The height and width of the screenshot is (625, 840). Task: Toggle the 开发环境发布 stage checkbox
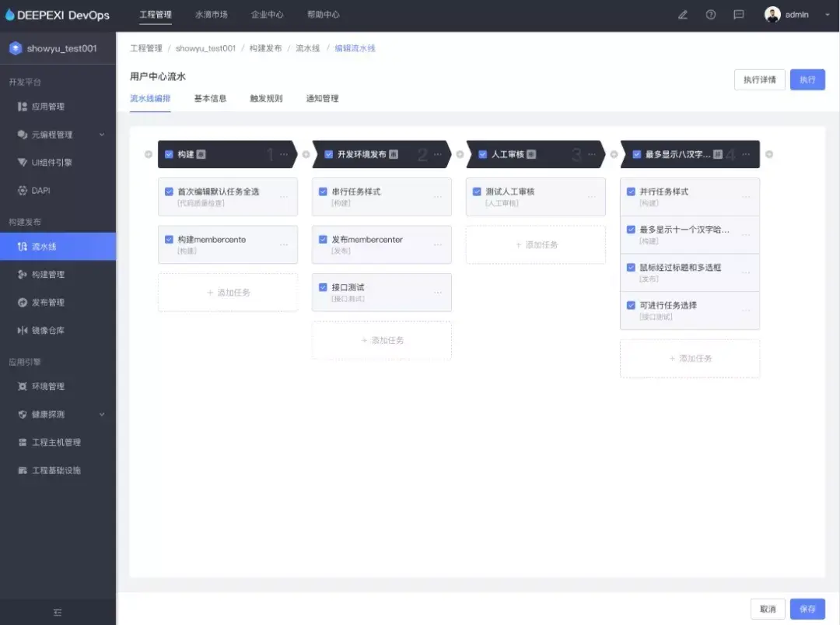328,154
